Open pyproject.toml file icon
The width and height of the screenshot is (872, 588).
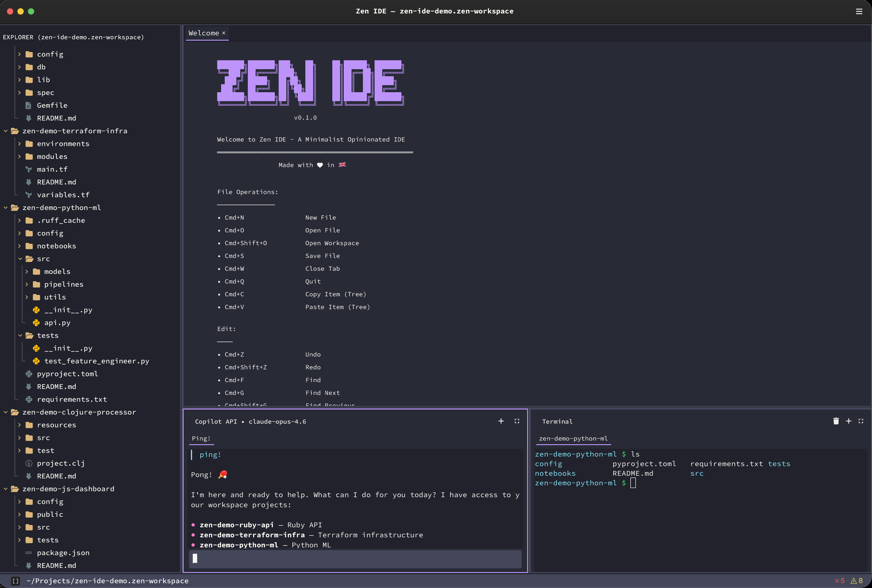click(29, 374)
